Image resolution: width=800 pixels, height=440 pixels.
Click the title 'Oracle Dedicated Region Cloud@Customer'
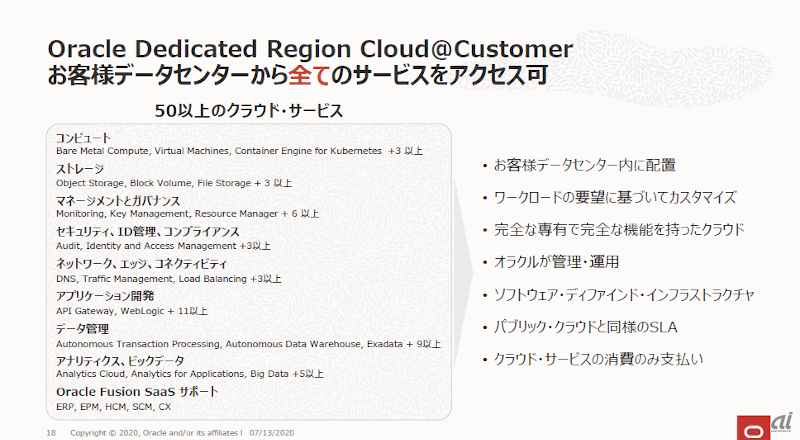[310, 50]
